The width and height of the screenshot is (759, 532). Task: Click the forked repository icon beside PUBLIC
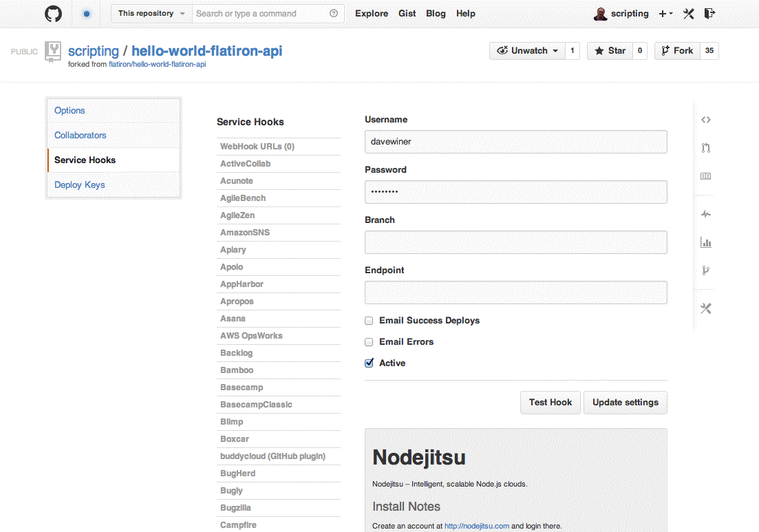pyautogui.click(x=53, y=52)
